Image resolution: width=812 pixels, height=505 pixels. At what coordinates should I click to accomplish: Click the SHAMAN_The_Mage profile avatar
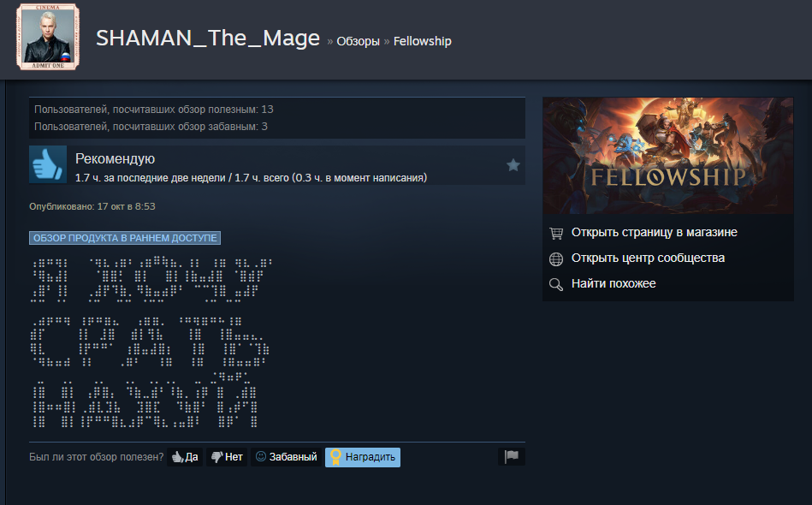tap(48, 37)
